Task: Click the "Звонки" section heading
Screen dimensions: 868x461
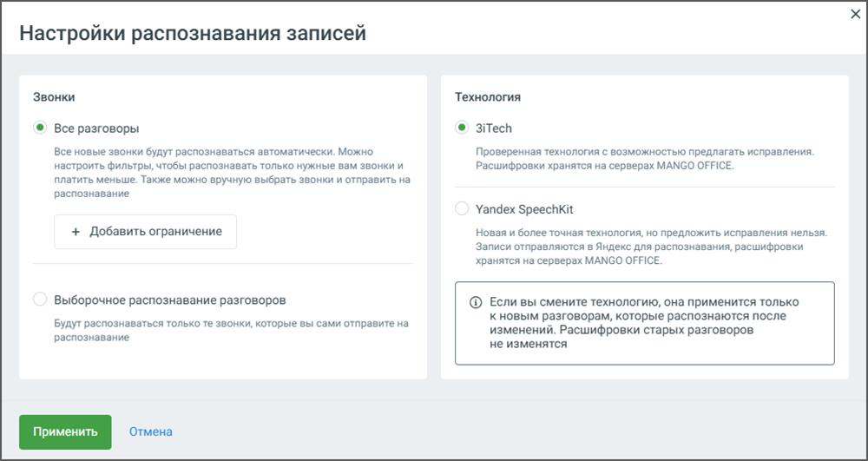Action: (x=54, y=97)
